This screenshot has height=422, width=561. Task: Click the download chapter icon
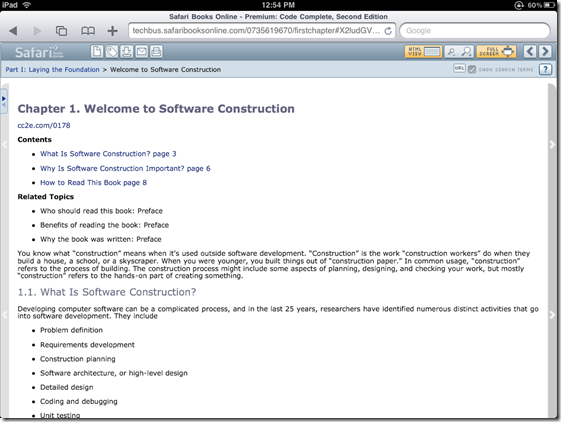[126, 52]
